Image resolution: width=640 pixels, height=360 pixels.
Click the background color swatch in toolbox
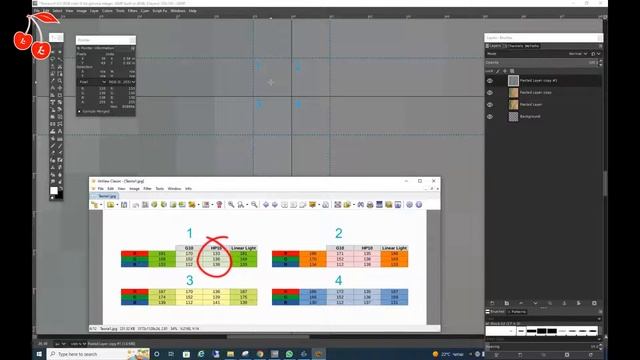coord(60,195)
